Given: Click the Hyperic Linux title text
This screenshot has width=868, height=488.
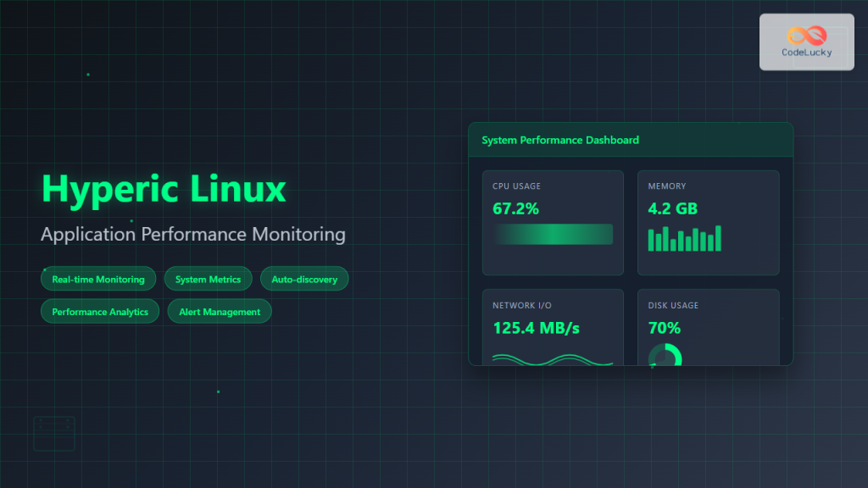Looking at the screenshot, I should (163, 188).
